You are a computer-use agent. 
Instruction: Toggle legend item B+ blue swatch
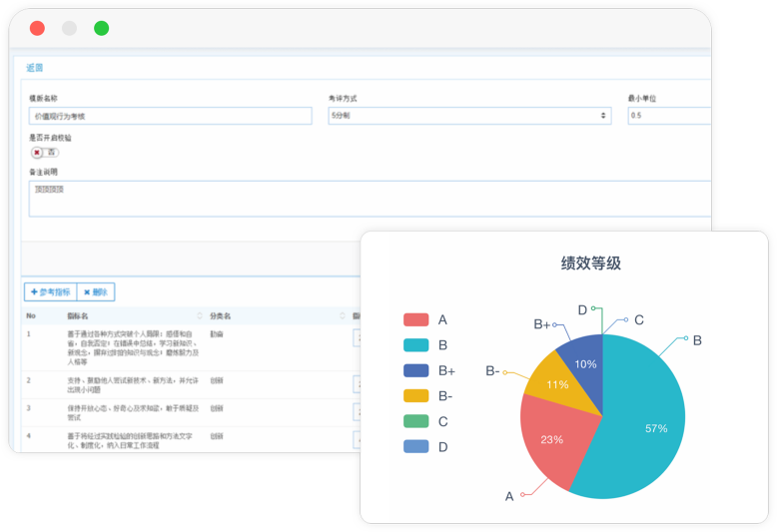[x=415, y=370]
